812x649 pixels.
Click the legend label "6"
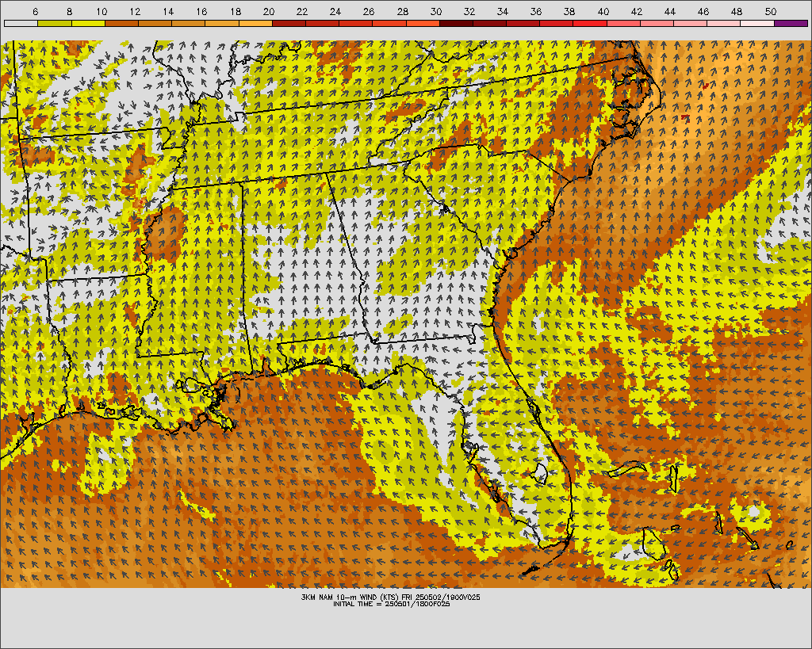(x=35, y=12)
